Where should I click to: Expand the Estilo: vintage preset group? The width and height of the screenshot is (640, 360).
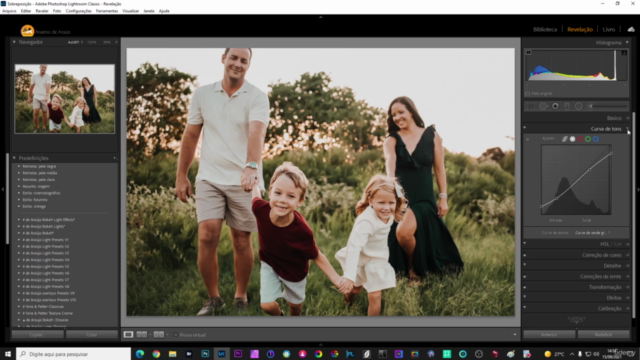pyautogui.click(x=19, y=207)
